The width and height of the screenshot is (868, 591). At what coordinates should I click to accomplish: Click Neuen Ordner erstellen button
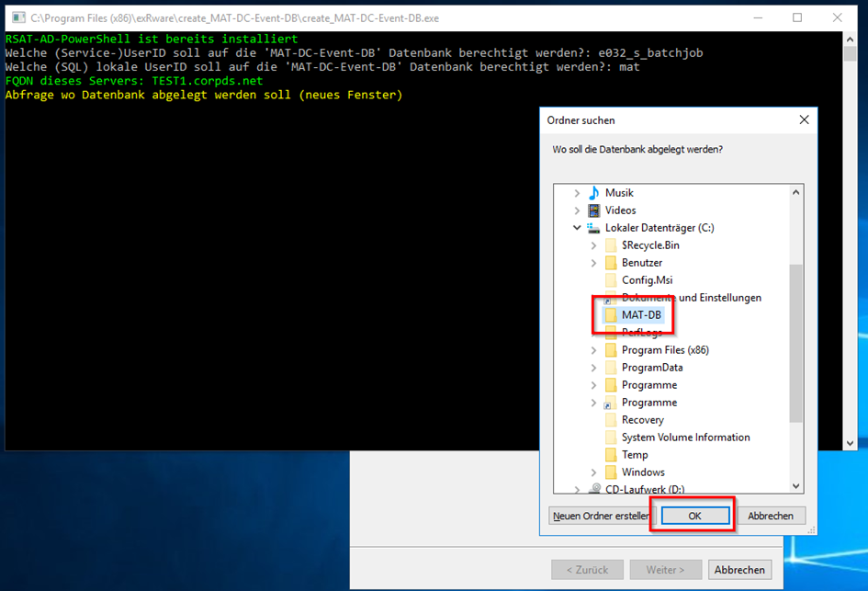click(x=602, y=516)
